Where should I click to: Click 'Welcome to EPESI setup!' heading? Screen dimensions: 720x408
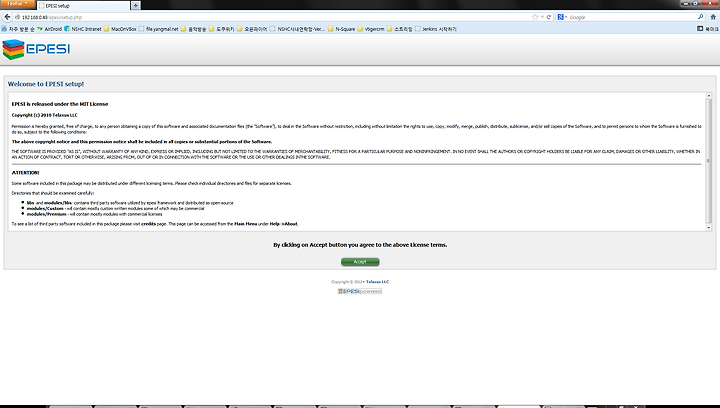click(46, 84)
